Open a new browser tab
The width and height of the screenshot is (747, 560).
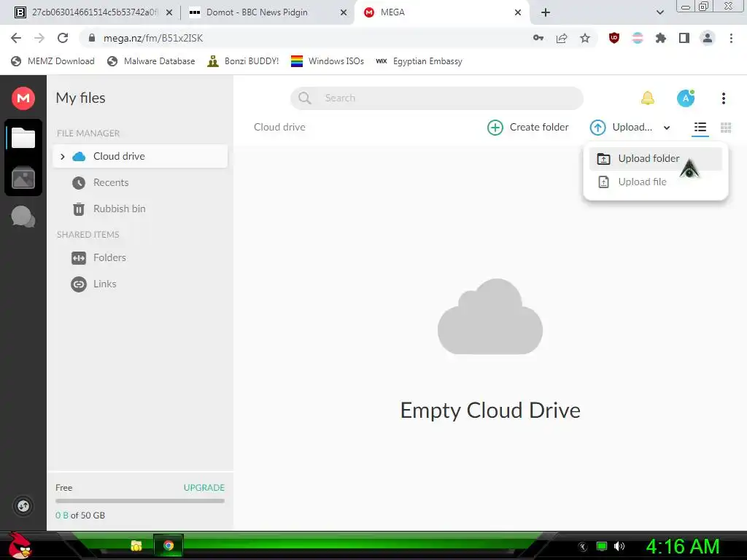tap(546, 12)
